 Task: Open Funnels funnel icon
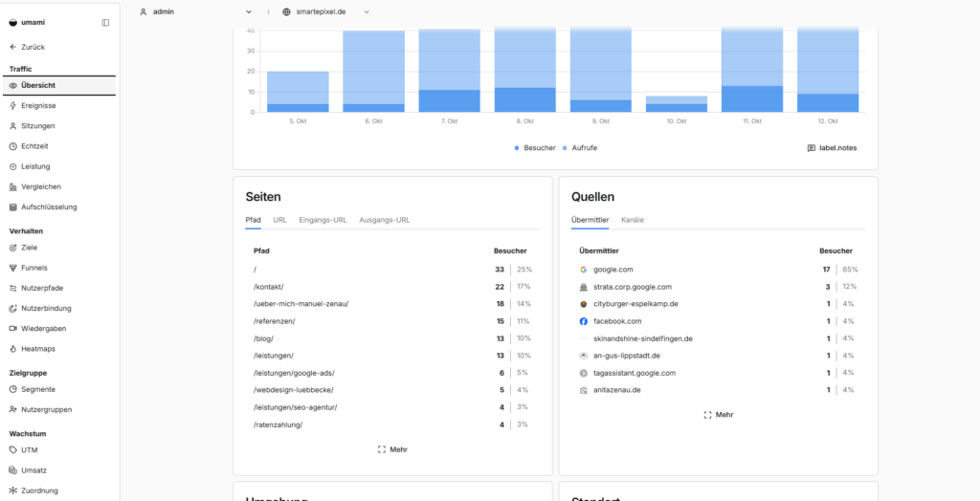point(13,268)
